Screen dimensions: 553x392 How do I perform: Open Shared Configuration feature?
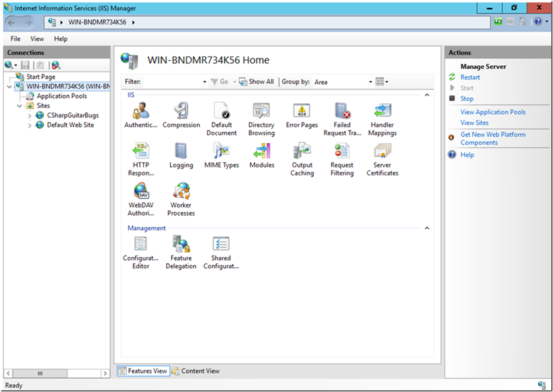pyautogui.click(x=221, y=252)
